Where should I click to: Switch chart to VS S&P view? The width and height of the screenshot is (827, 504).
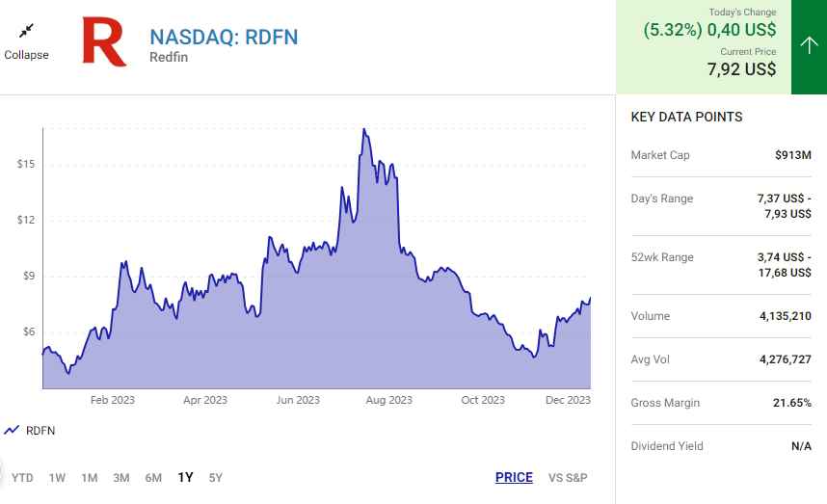(568, 478)
